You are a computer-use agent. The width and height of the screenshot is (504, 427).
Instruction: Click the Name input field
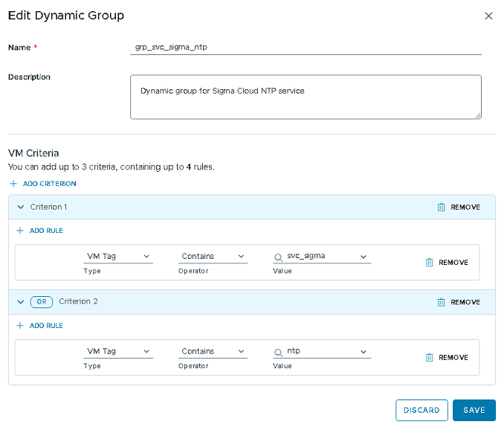coord(305,47)
